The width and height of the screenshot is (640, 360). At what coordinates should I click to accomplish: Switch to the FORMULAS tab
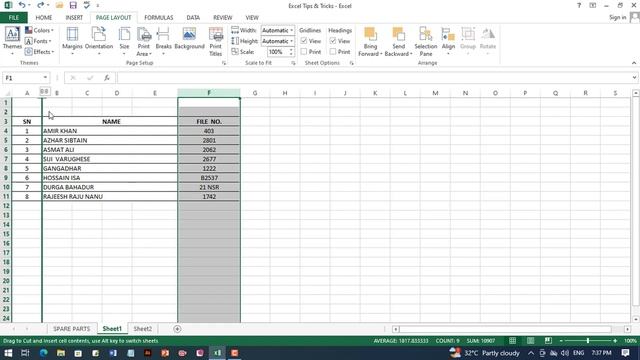159,18
